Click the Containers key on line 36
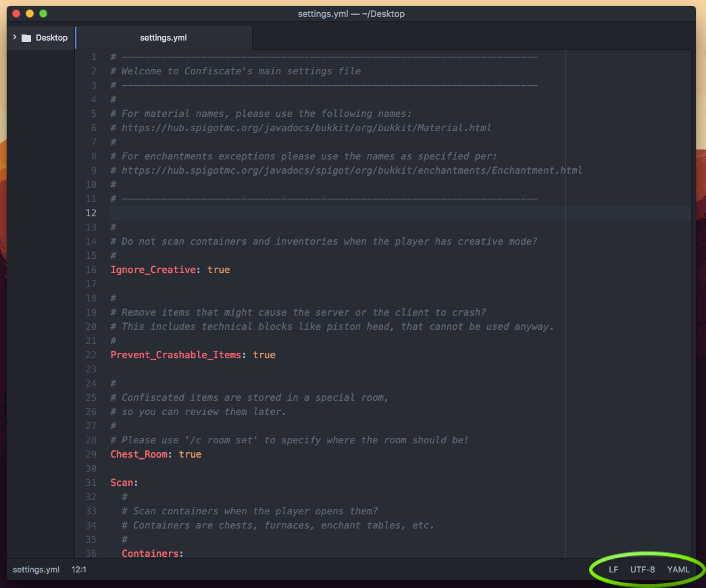 coord(151,554)
